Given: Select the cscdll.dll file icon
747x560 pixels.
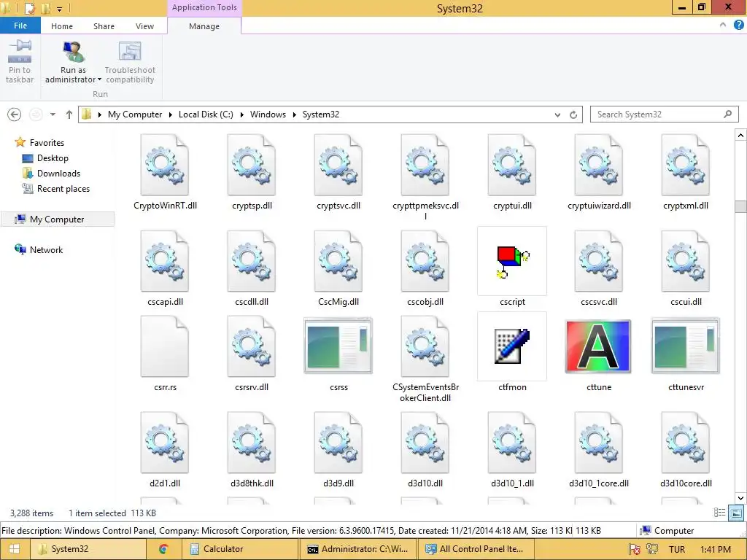Looking at the screenshot, I should coord(252,261).
